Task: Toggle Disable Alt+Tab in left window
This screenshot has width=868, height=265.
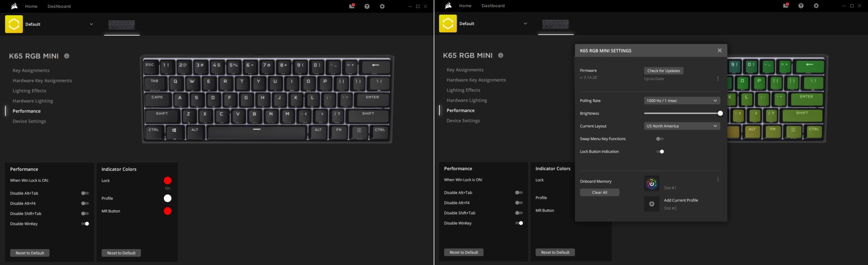Action: point(85,193)
